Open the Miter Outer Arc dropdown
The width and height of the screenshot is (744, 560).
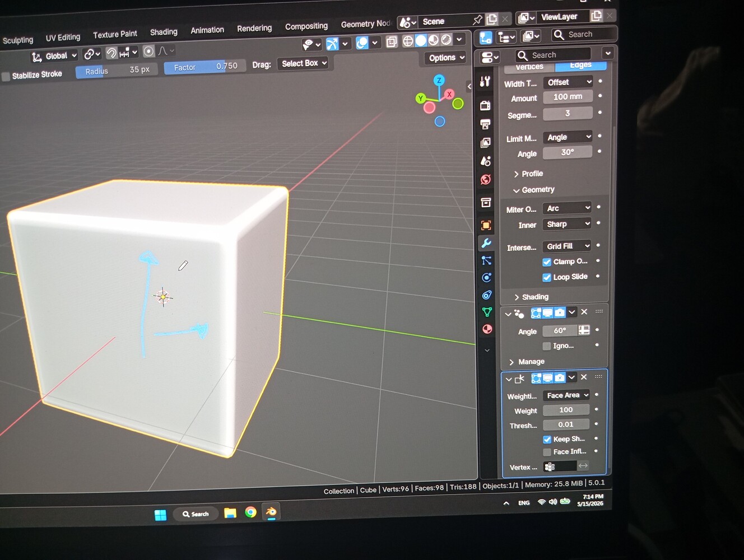click(567, 208)
